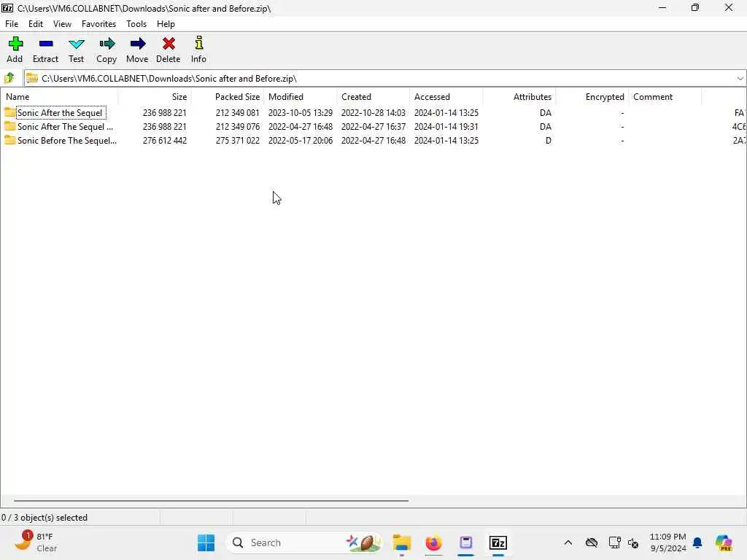This screenshot has height=560, width=747.
Task: Open the notification bell in system tray
Action: [697, 542]
